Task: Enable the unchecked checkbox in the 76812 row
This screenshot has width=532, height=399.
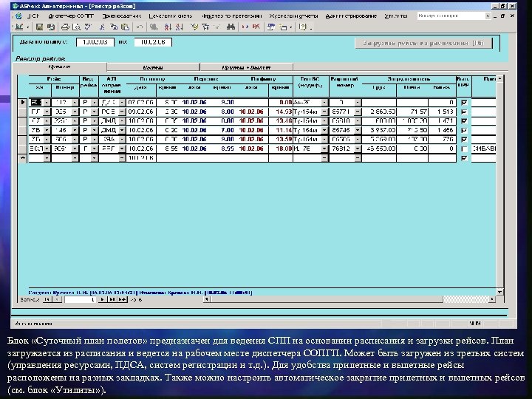Action: click(x=464, y=149)
